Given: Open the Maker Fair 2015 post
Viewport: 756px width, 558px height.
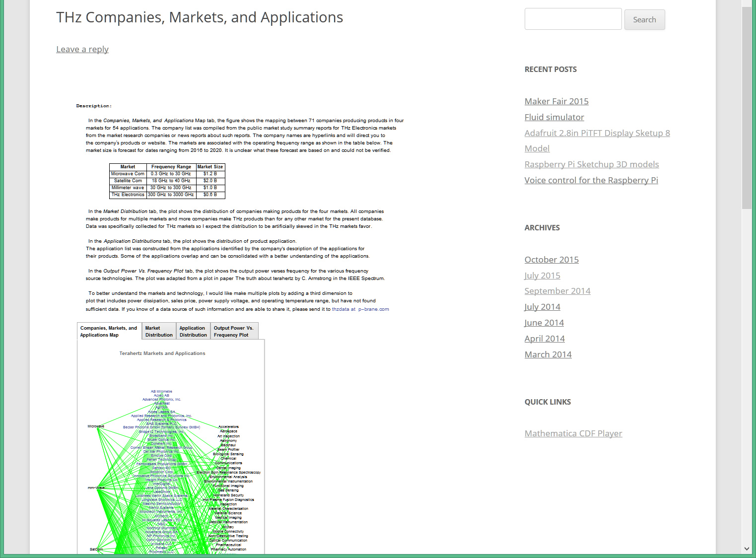Looking at the screenshot, I should pos(556,101).
